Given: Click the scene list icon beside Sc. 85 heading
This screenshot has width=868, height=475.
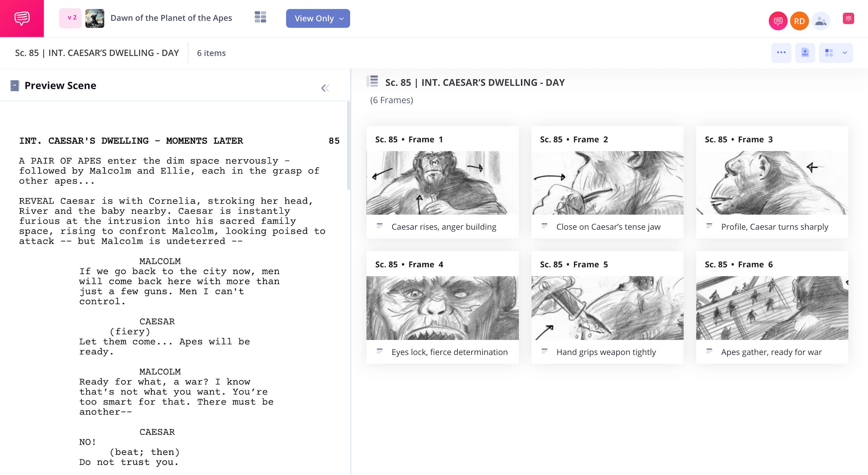Looking at the screenshot, I should (373, 82).
